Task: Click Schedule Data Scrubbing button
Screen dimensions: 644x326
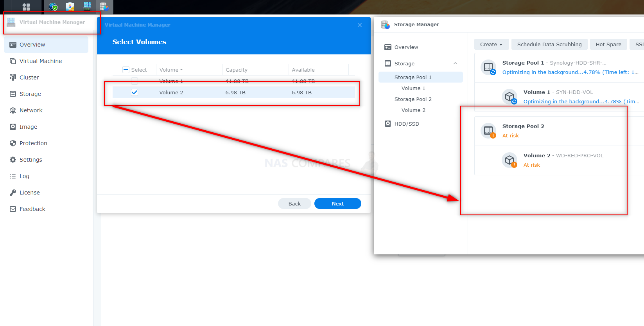Action: [549, 44]
